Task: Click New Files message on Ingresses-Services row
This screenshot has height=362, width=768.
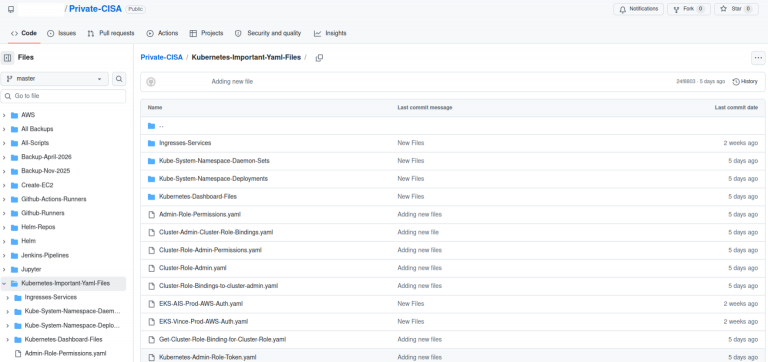Action: click(410, 143)
